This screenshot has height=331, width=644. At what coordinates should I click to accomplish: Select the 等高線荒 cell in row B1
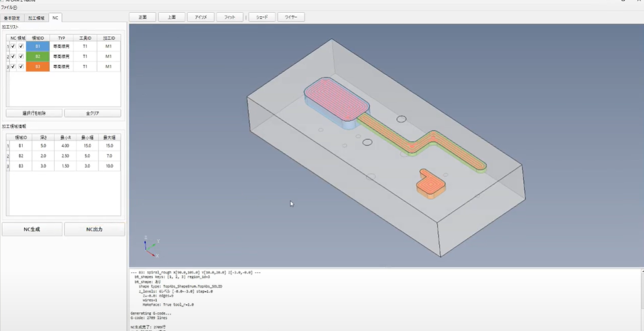click(62, 46)
